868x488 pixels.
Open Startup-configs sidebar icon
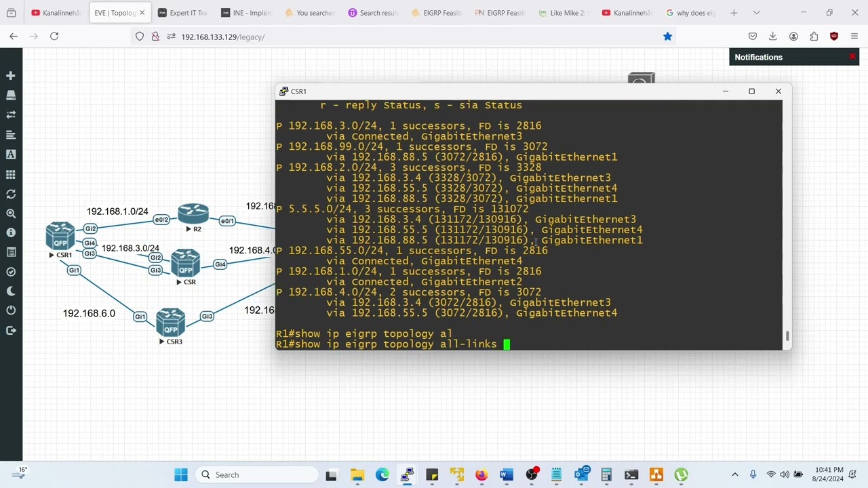[x=11, y=135]
